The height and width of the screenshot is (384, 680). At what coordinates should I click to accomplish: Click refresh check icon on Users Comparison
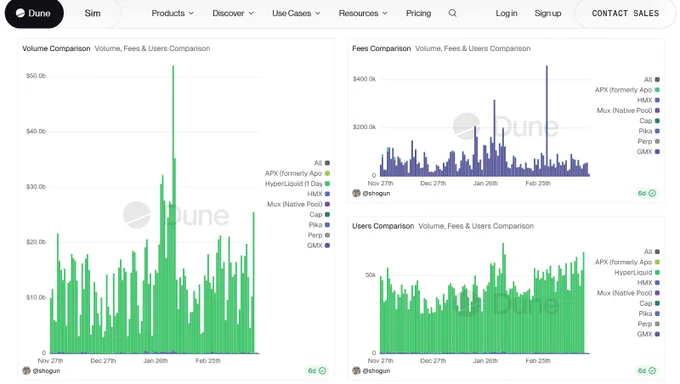tap(652, 371)
